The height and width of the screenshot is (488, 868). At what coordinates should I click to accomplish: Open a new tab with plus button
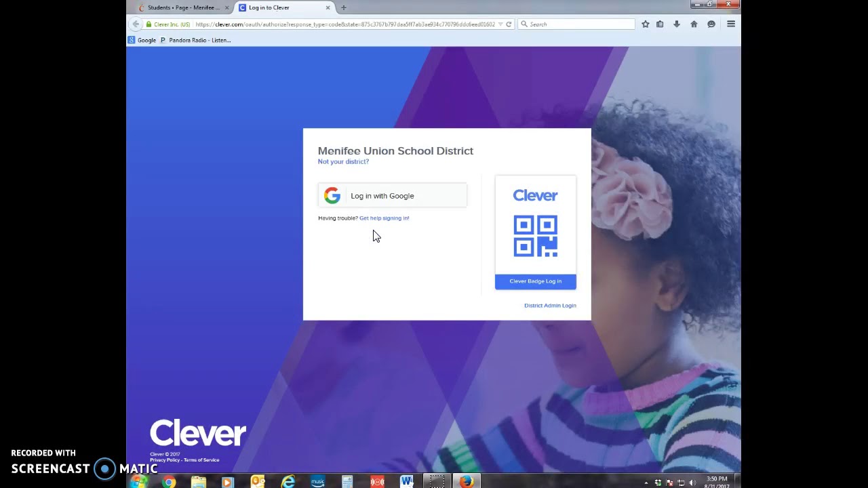pos(344,7)
